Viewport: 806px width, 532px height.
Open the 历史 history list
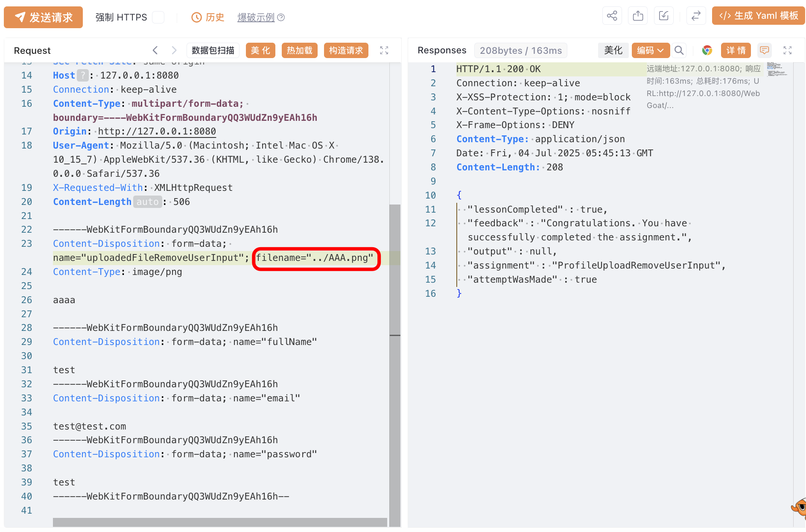coord(207,17)
